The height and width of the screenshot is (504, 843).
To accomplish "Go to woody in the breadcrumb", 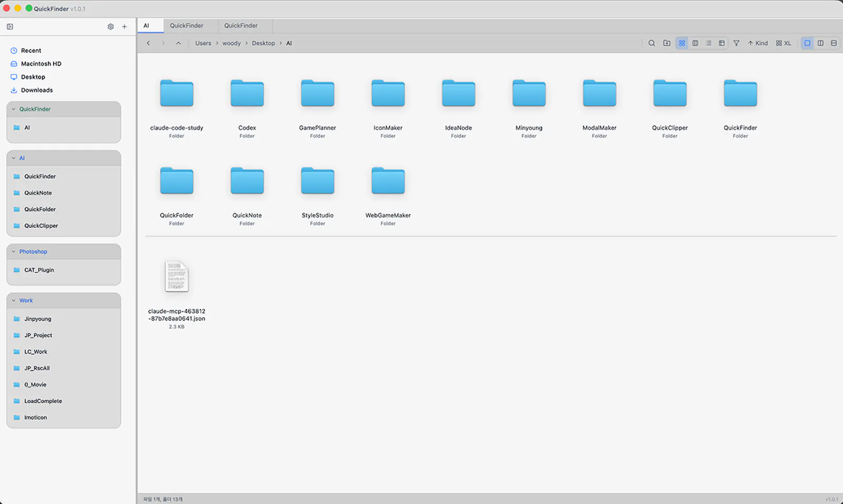I will (231, 43).
